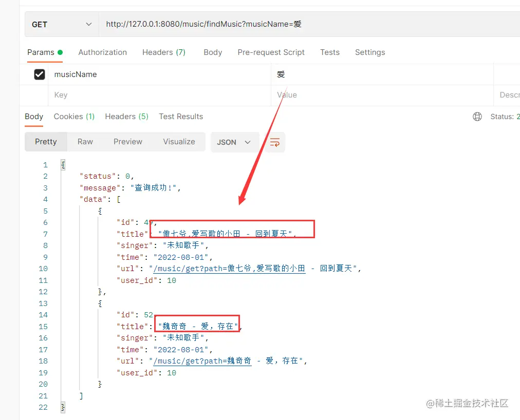Click the empty Value field
Screen dimensions: 520x420
point(382,95)
